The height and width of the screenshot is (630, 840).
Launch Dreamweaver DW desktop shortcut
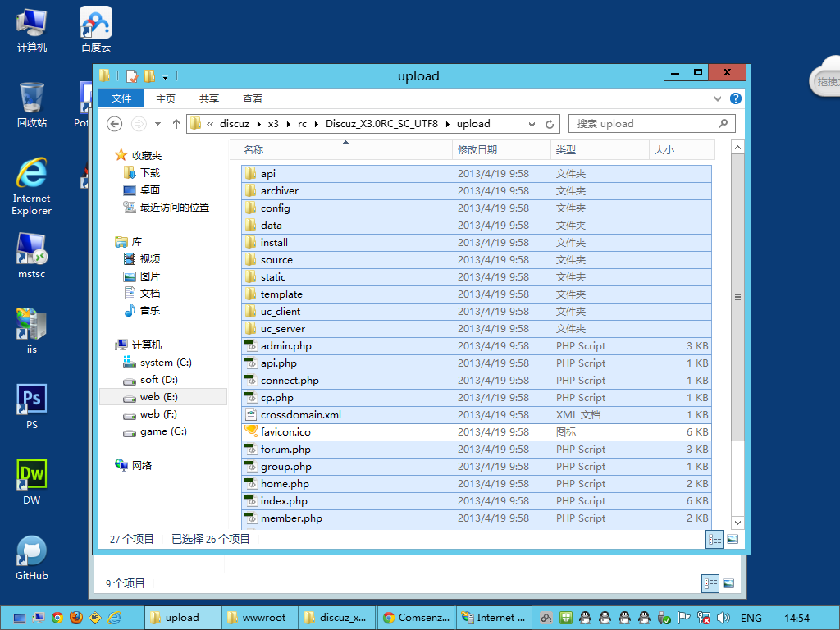pos(32,482)
